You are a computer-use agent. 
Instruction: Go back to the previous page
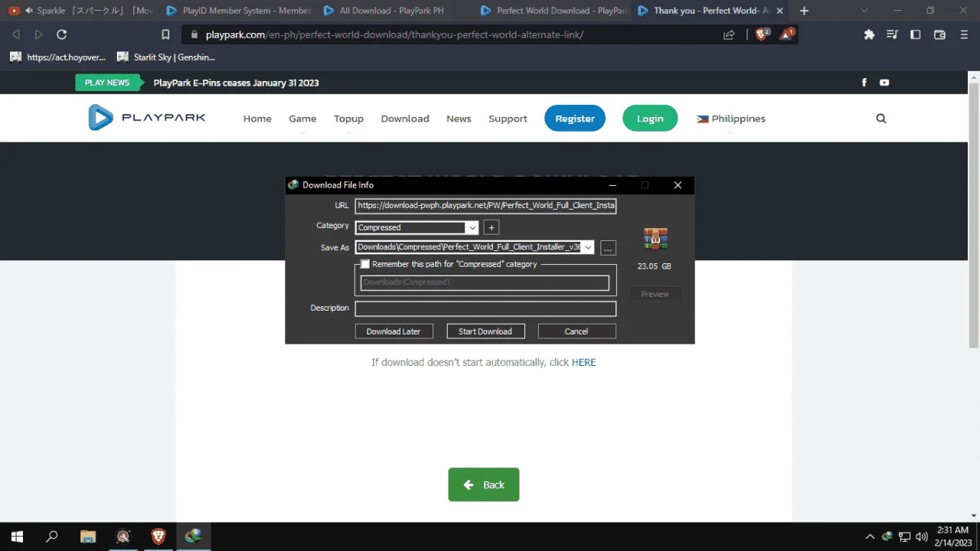(x=16, y=34)
